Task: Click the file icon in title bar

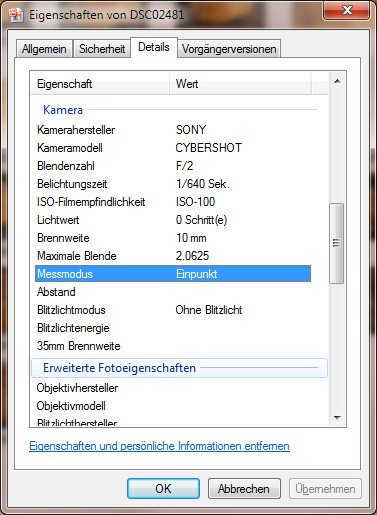Action: 16,15
